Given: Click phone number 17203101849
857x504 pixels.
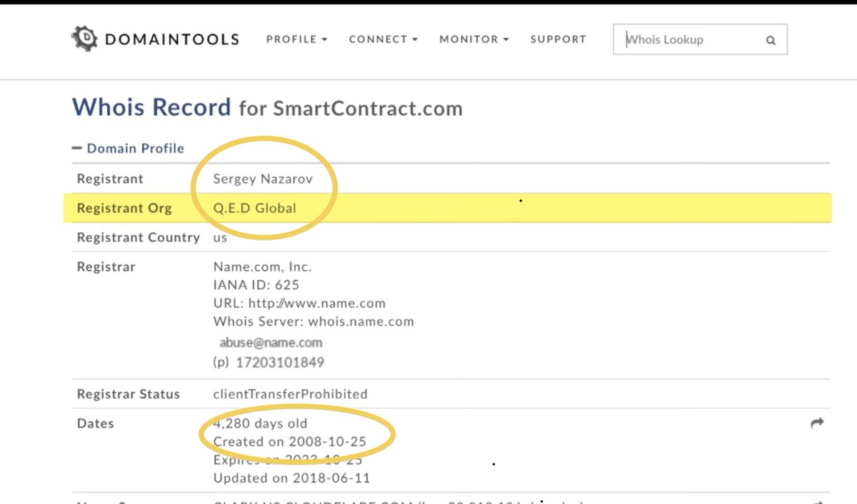Looking at the screenshot, I should 280,362.
